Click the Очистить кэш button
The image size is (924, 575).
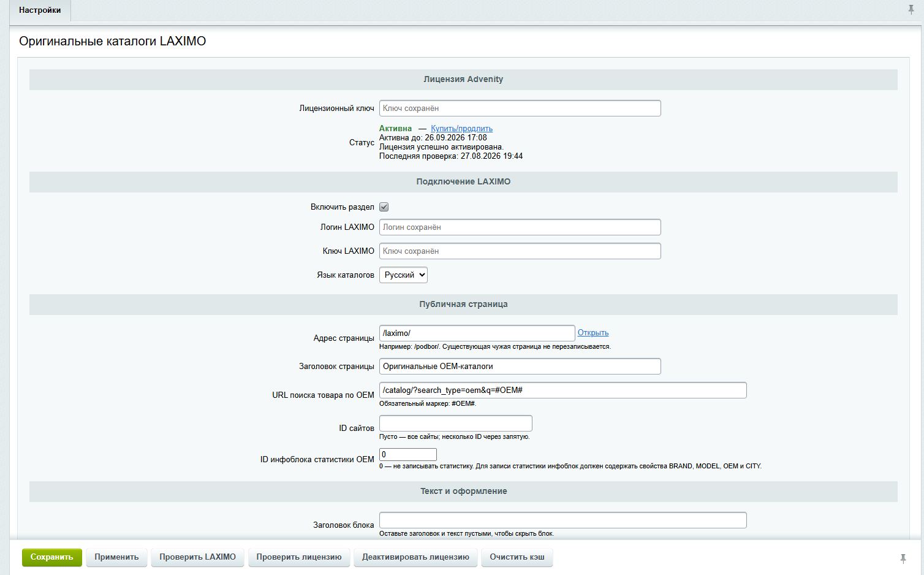(517, 557)
